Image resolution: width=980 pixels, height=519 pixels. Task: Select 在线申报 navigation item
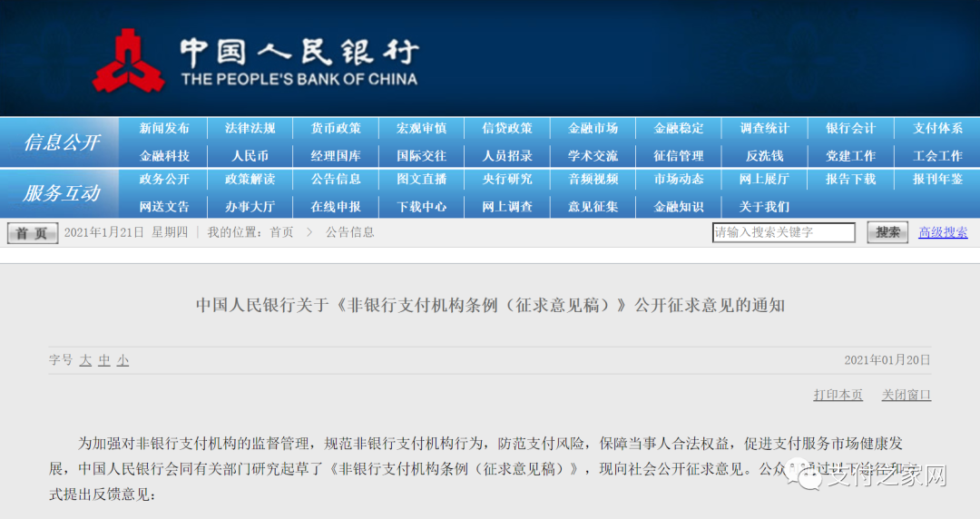click(x=337, y=206)
